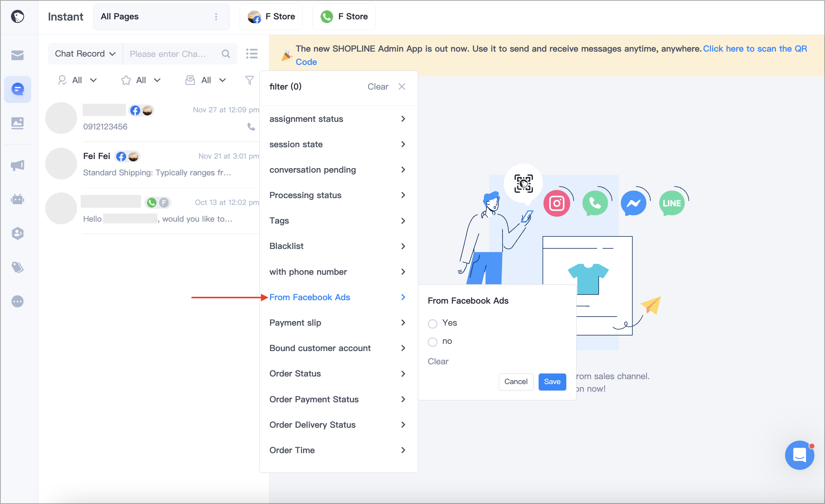This screenshot has width=825, height=504.
Task: Open Order Time filter item
Action: click(338, 450)
